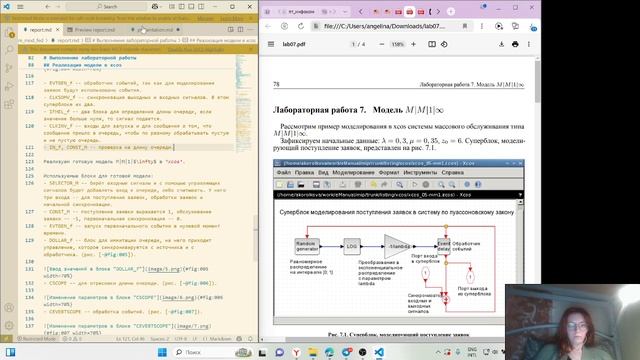Open VS Code hamburger application menu
Viewport: 640px width, 360px height.
coord(20,7)
